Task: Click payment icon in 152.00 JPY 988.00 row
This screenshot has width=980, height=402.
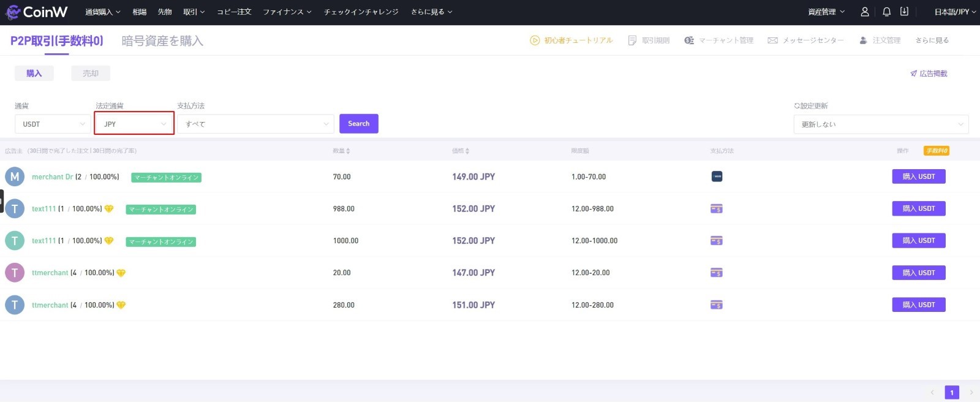Action: (x=717, y=209)
